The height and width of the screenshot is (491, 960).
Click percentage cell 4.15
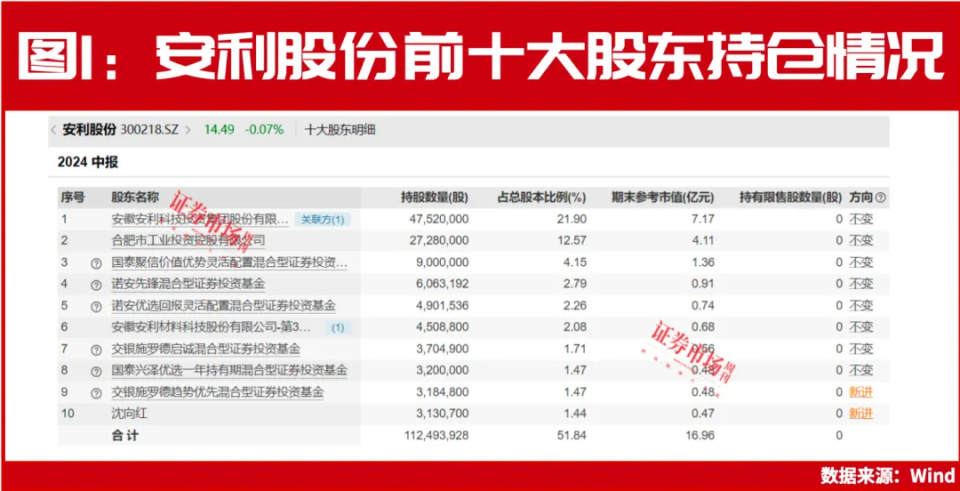click(x=577, y=263)
